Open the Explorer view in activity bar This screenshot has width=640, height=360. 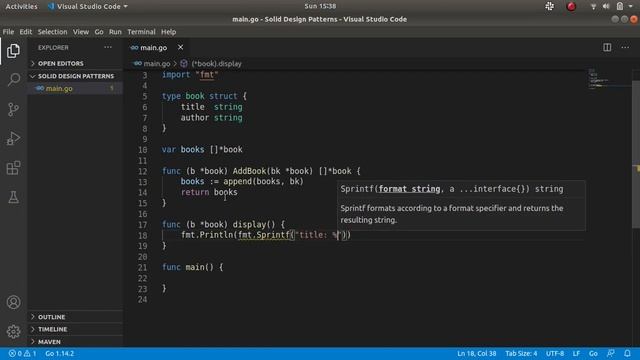[13, 51]
